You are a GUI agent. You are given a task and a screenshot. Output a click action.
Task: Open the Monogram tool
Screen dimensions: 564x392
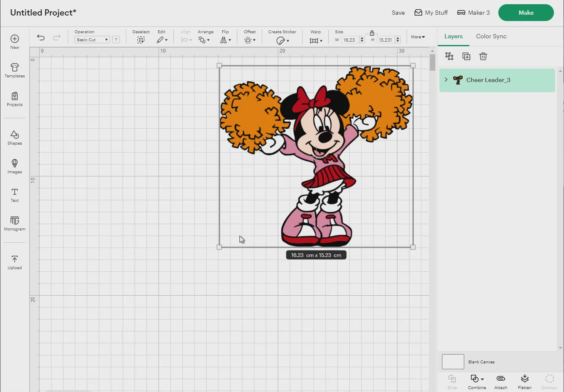(15, 223)
